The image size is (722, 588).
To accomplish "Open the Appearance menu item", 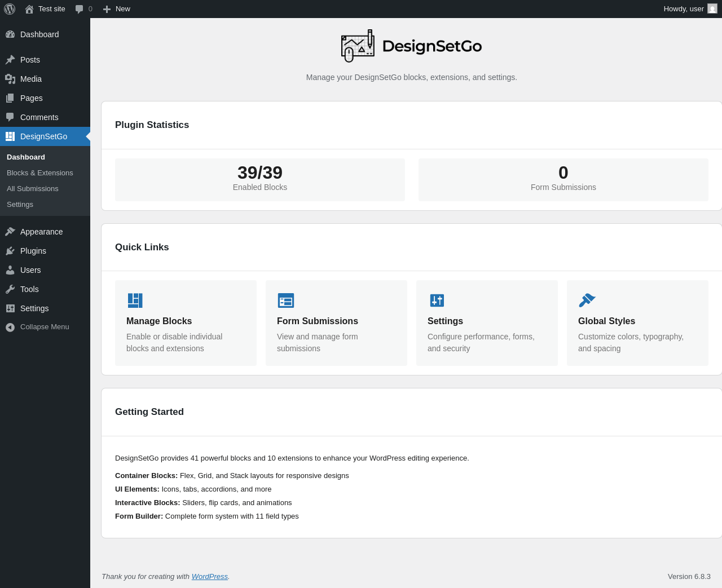I will point(41,232).
